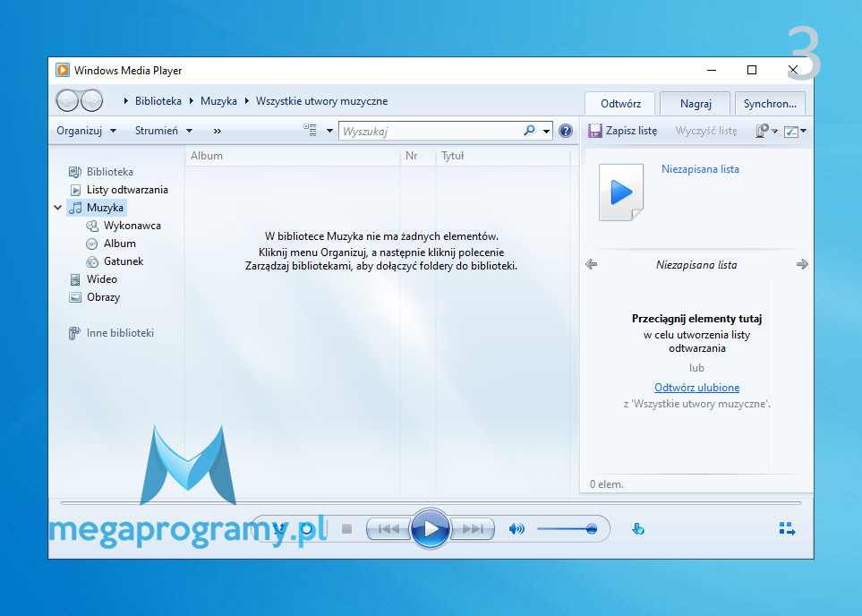Switch to the Odtwórz tab
862x616 pixels.
pyautogui.click(x=620, y=103)
